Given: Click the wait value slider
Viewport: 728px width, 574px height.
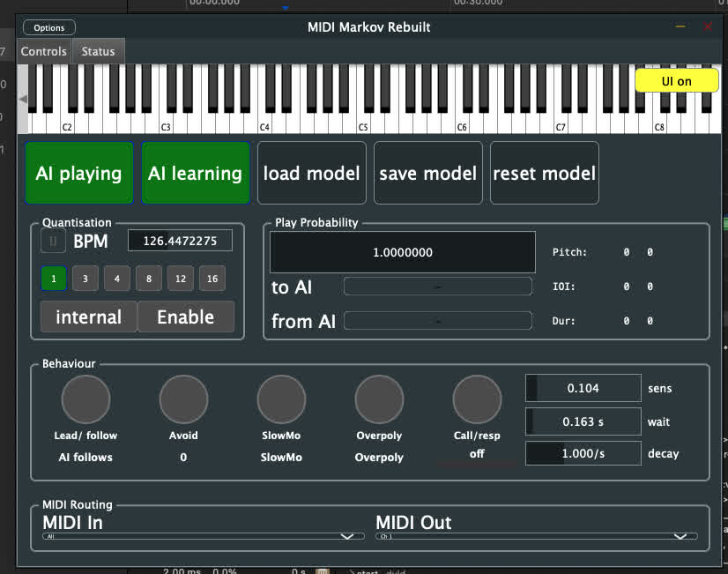Looking at the screenshot, I should (583, 421).
